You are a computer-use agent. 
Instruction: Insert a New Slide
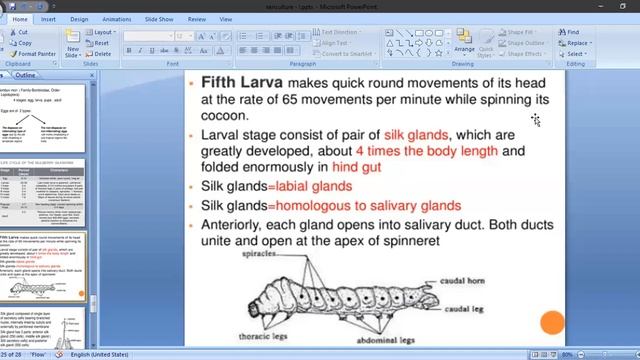[73, 44]
